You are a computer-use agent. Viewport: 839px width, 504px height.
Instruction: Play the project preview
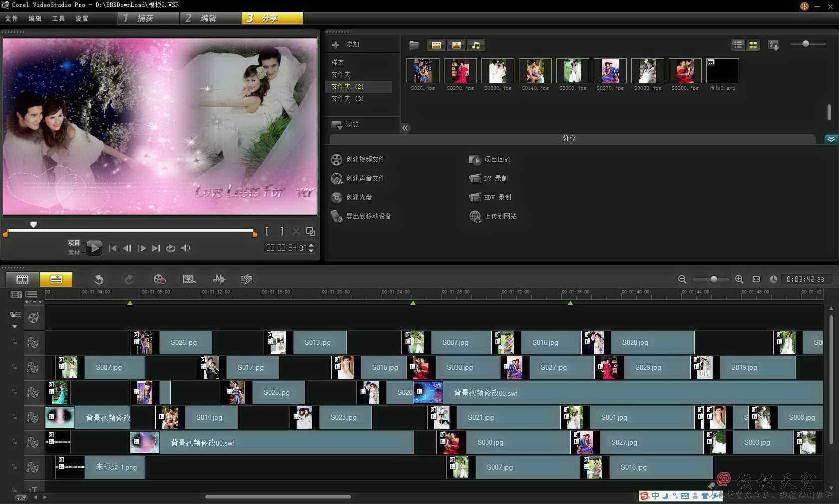[94, 248]
